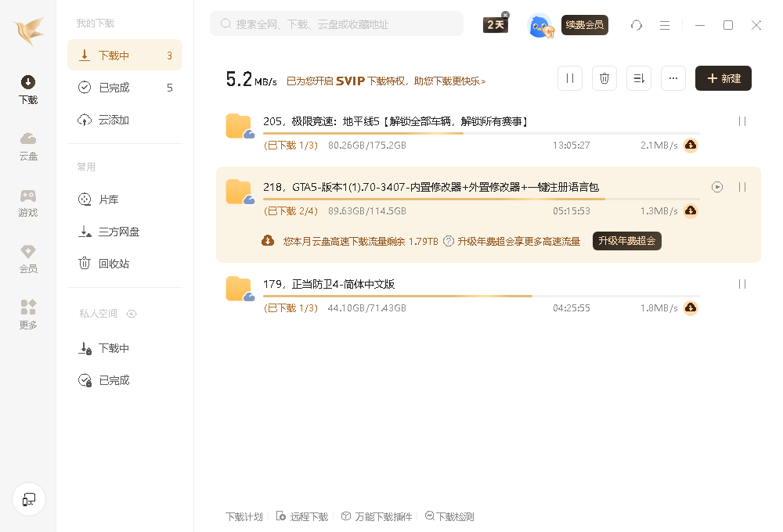Viewport: 783px width, 532px height.
Task: Open 远程下载 remote download tool
Action: [x=302, y=516]
